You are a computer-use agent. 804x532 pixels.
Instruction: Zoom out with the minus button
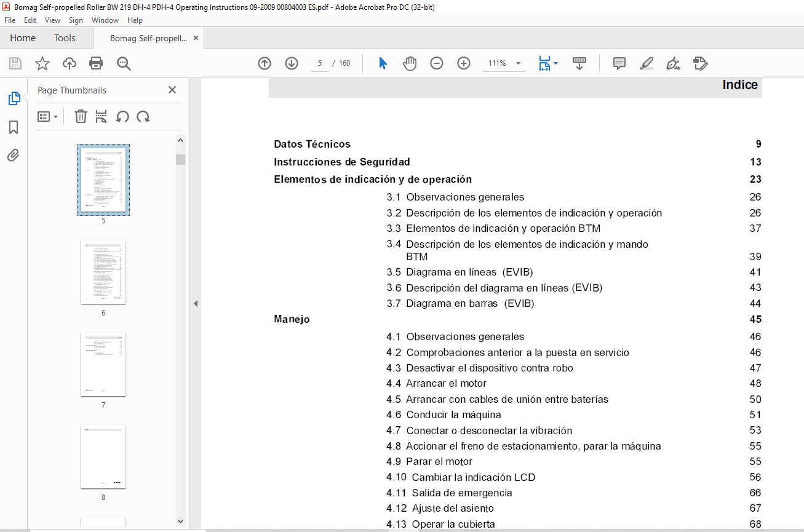coord(437,63)
